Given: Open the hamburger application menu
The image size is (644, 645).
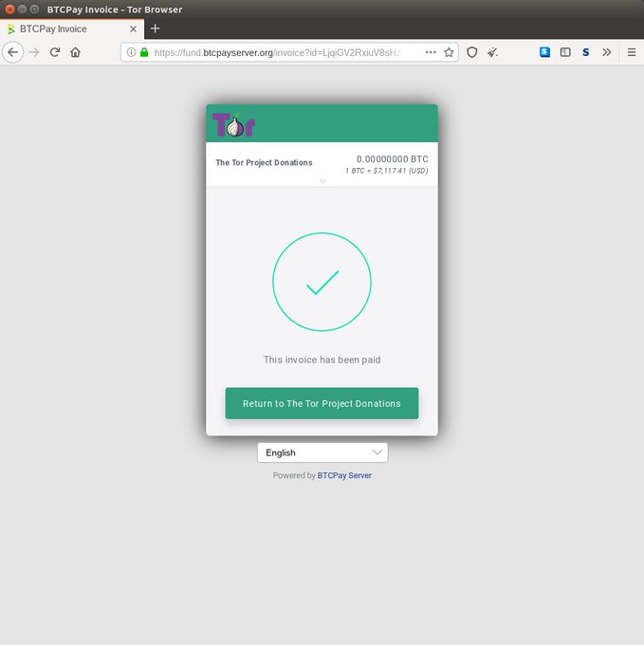Looking at the screenshot, I should pyautogui.click(x=632, y=52).
